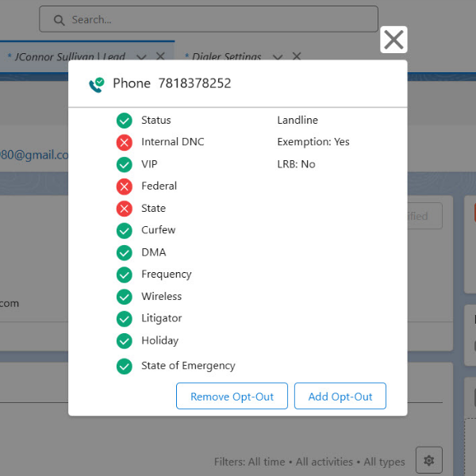Click green check icon beside Status
Image resolution: width=476 pixels, height=476 pixels.
pyautogui.click(x=124, y=121)
